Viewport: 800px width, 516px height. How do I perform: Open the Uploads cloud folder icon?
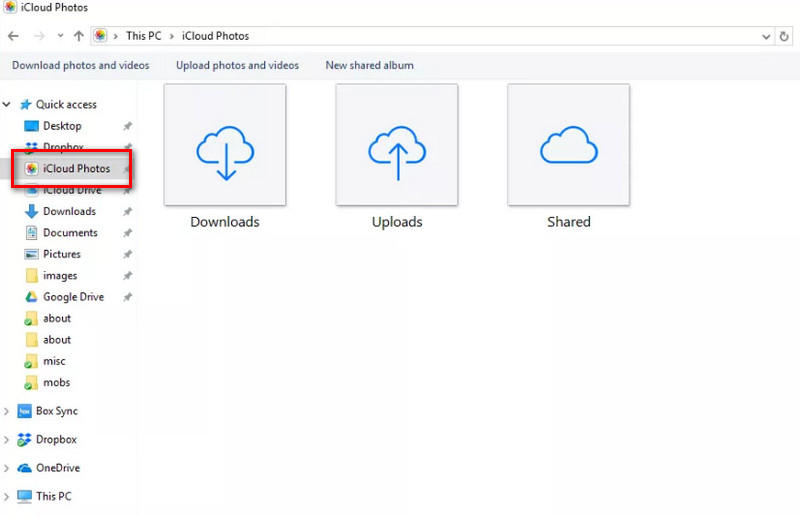(x=397, y=145)
